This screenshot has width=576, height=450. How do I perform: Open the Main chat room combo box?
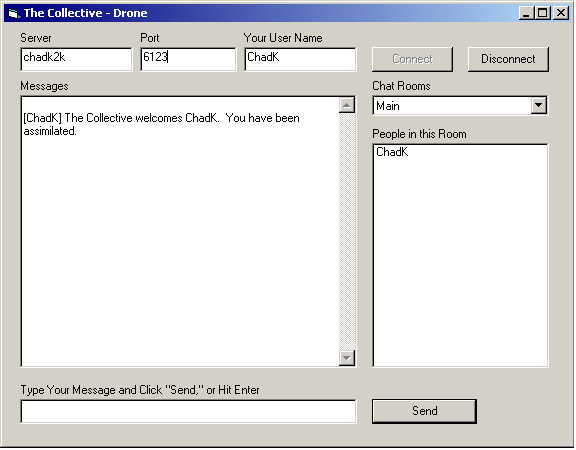tap(460, 106)
